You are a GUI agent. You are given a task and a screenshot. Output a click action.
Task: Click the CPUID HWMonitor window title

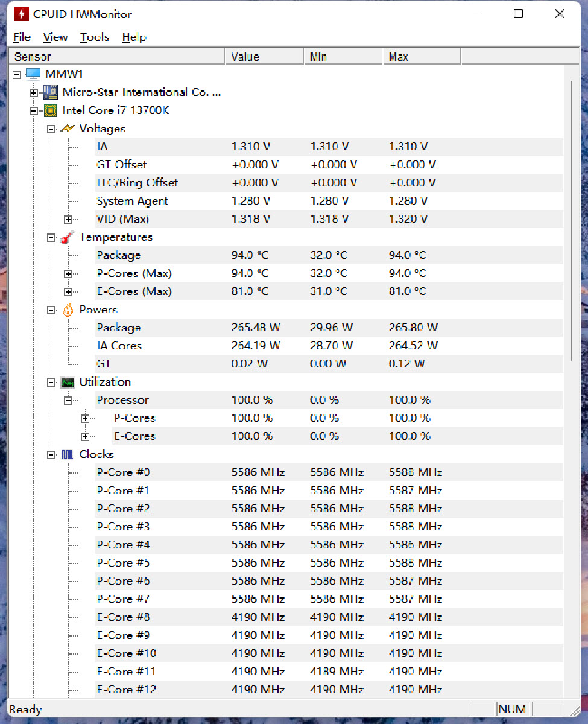[x=83, y=14]
